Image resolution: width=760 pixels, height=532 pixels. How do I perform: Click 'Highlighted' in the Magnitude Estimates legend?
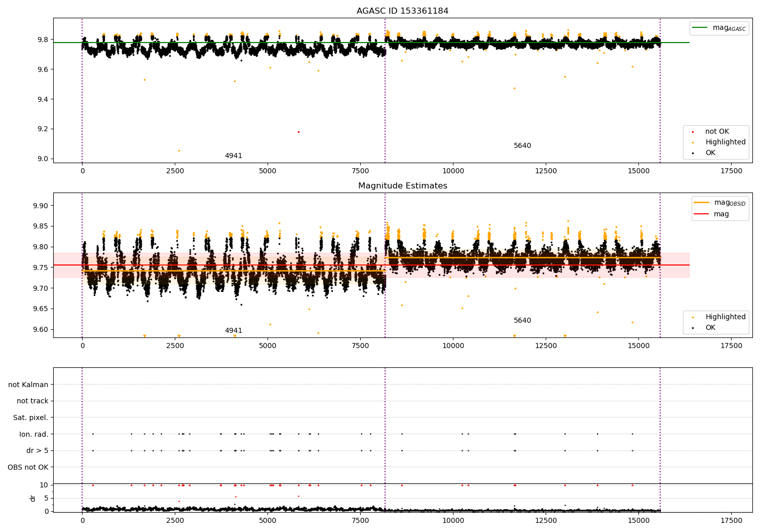pos(725,317)
